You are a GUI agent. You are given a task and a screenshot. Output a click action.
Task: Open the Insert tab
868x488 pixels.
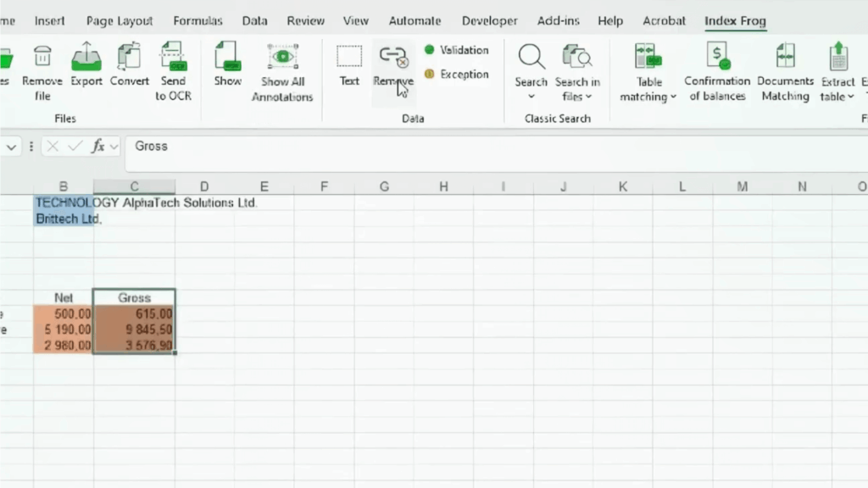49,20
